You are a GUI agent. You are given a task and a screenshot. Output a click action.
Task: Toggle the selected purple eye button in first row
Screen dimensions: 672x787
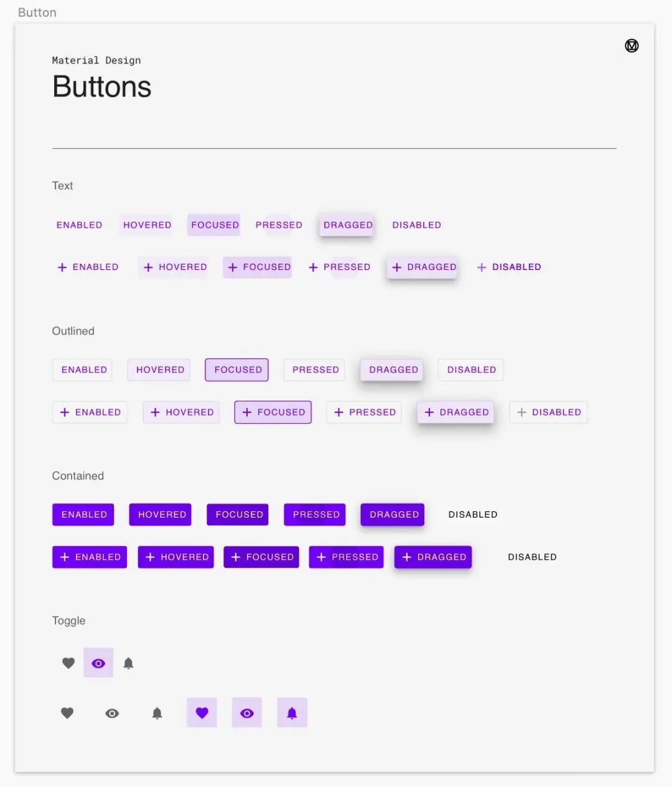(x=98, y=663)
